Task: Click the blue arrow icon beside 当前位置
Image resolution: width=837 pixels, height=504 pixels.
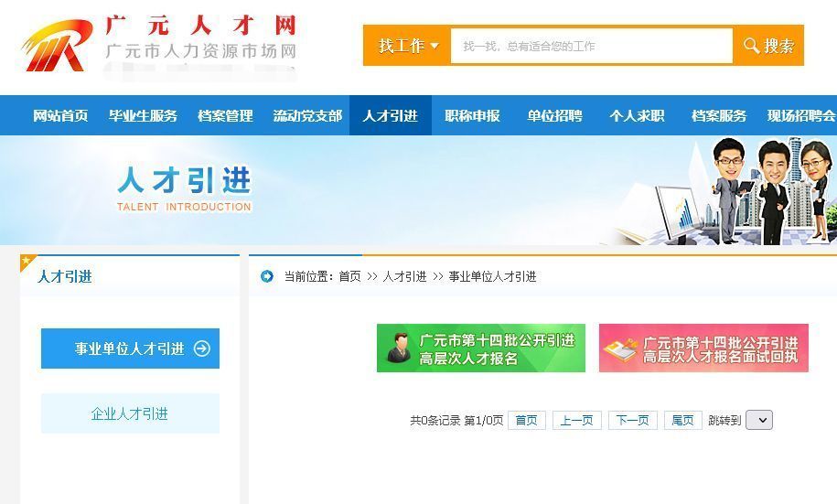Action: coord(266,276)
